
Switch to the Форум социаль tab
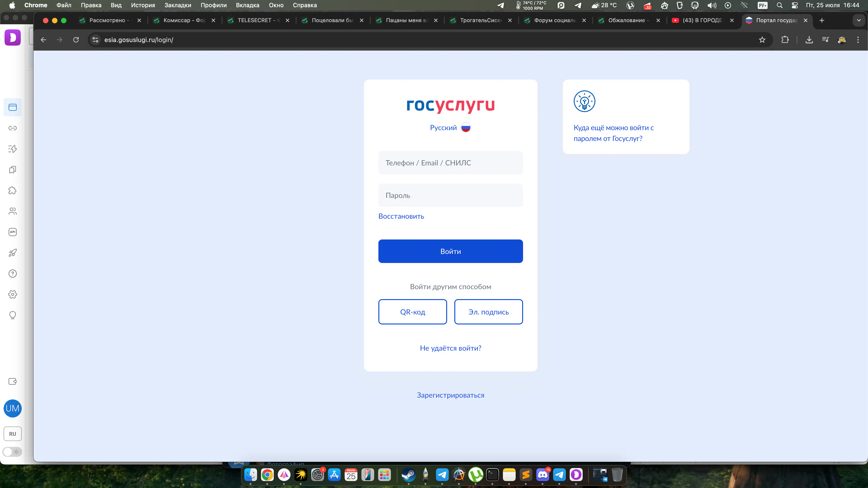pos(554,20)
